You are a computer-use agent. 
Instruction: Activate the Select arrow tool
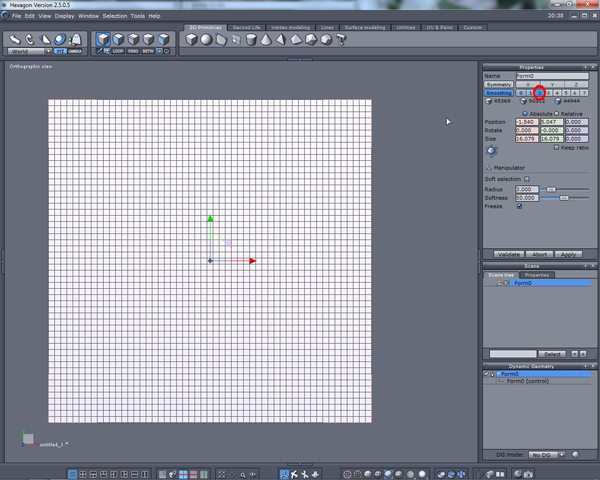[15, 39]
